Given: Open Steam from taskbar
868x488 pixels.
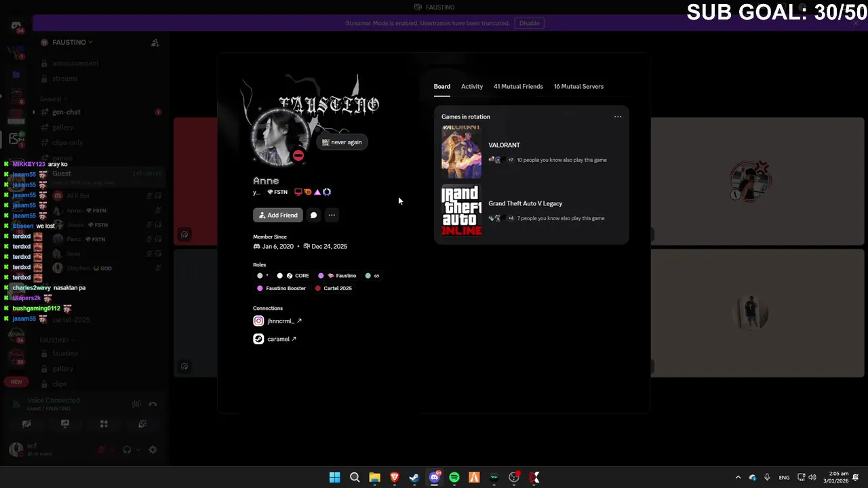Looking at the screenshot, I should 414,477.
